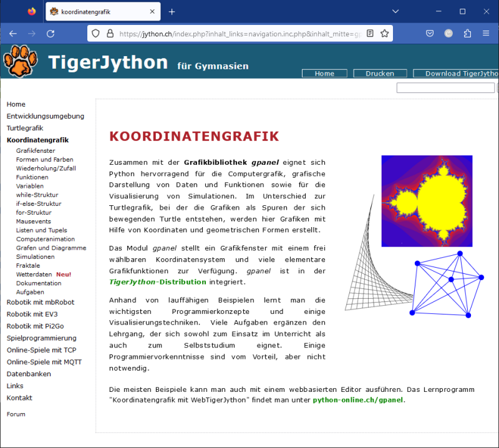Open Computeranimation subpage
The height and width of the screenshot is (448, 499).
point(46,239)
